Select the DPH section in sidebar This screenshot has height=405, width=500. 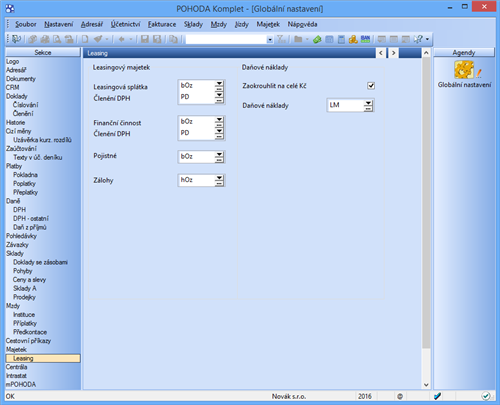coord(19,210)
